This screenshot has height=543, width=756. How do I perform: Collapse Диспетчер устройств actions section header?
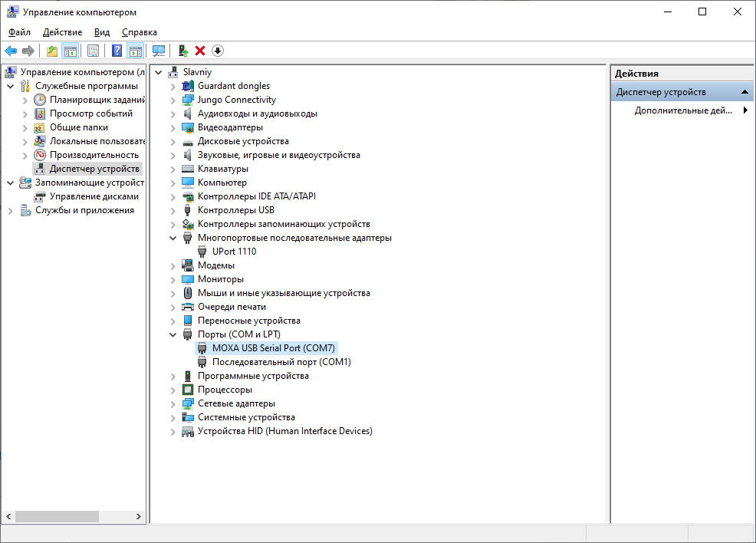point(744,91)
